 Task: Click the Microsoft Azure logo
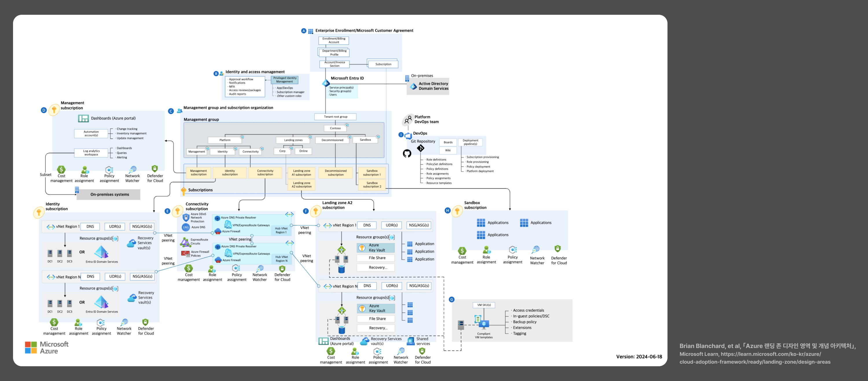(x=47, y=348)
